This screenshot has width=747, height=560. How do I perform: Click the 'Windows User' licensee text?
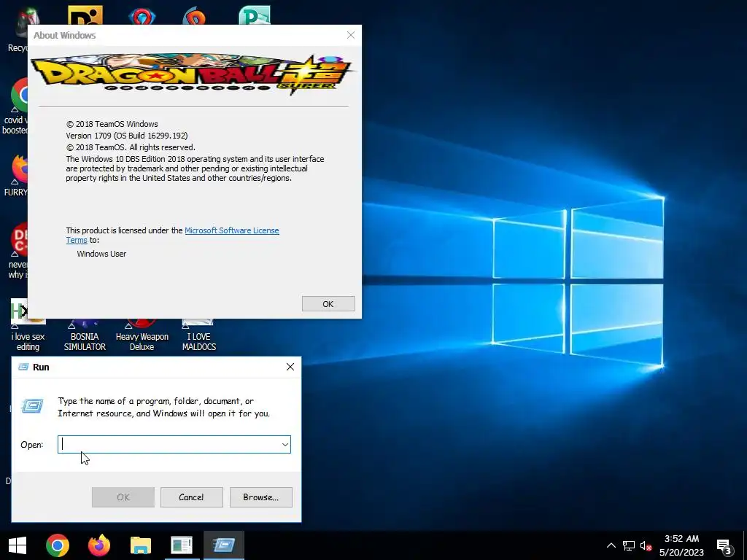point(101,254)
